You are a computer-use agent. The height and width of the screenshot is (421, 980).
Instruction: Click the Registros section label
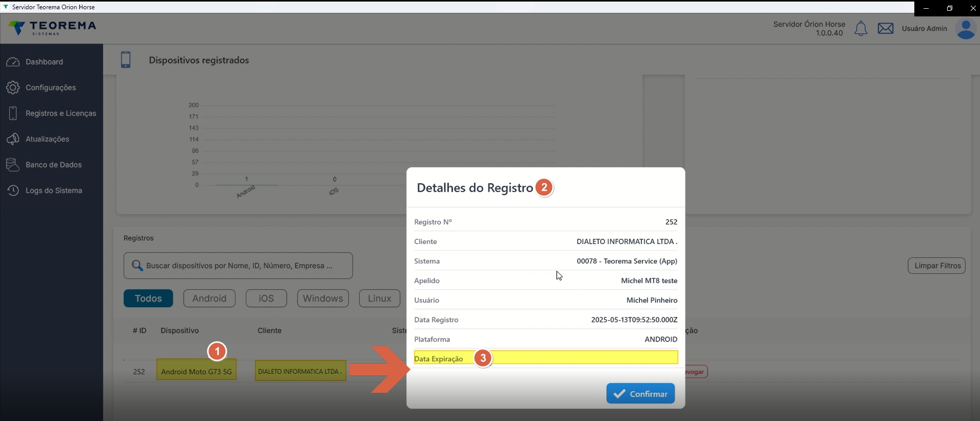click(139, 238)
